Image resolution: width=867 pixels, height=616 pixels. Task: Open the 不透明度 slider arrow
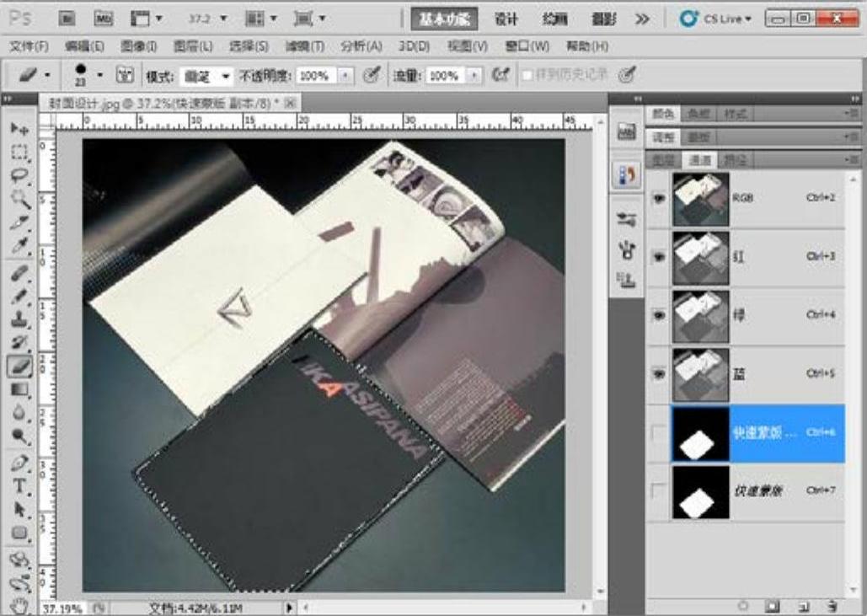click(345, 77)
